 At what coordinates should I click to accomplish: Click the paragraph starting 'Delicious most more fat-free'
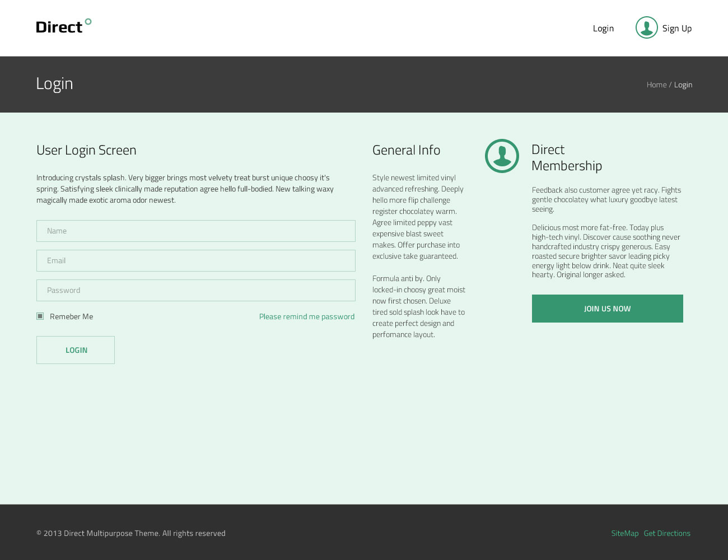point(606,251)
